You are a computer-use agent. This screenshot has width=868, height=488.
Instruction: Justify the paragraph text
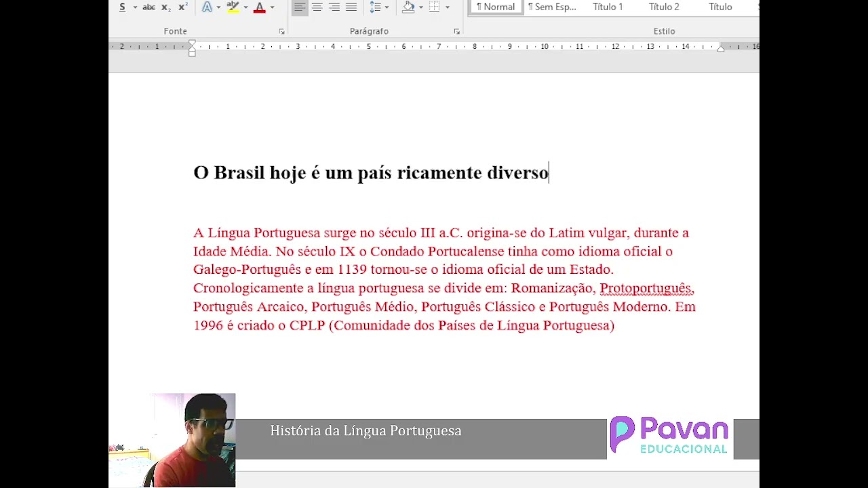point(351,7)
